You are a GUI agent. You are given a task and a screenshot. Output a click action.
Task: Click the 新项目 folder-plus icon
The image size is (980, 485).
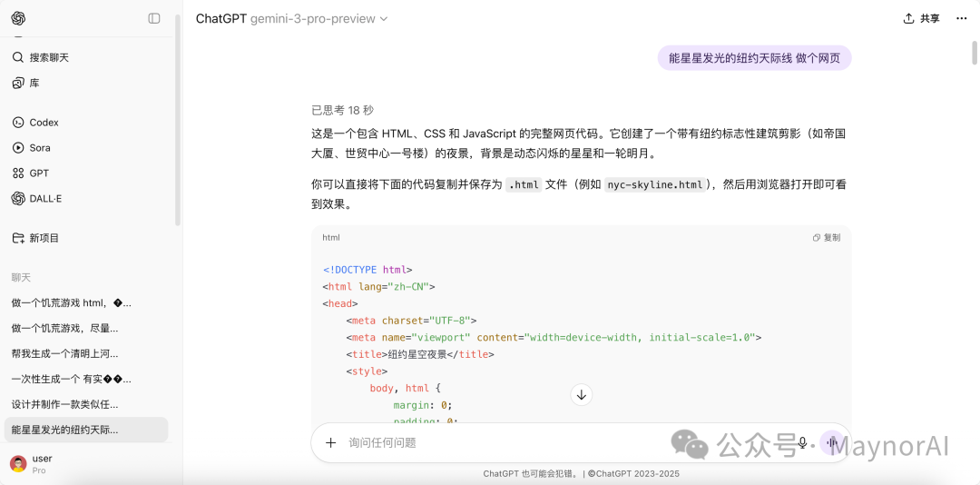(18, 239)
